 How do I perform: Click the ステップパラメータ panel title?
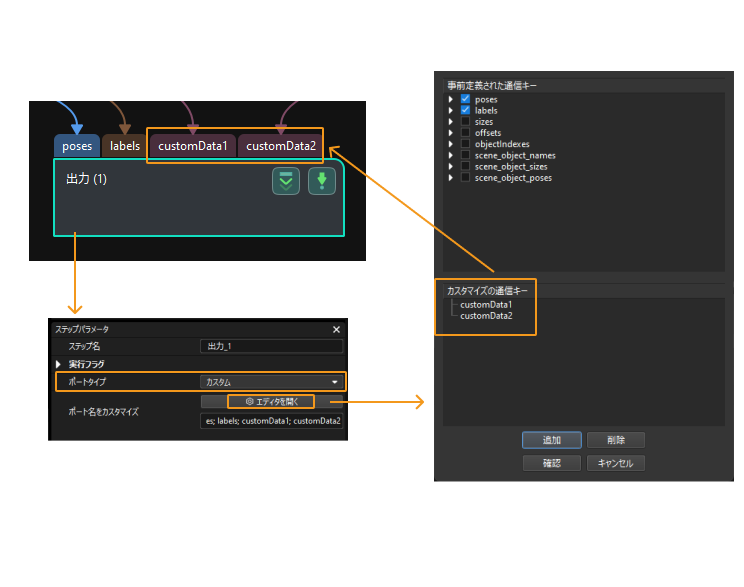82,329
